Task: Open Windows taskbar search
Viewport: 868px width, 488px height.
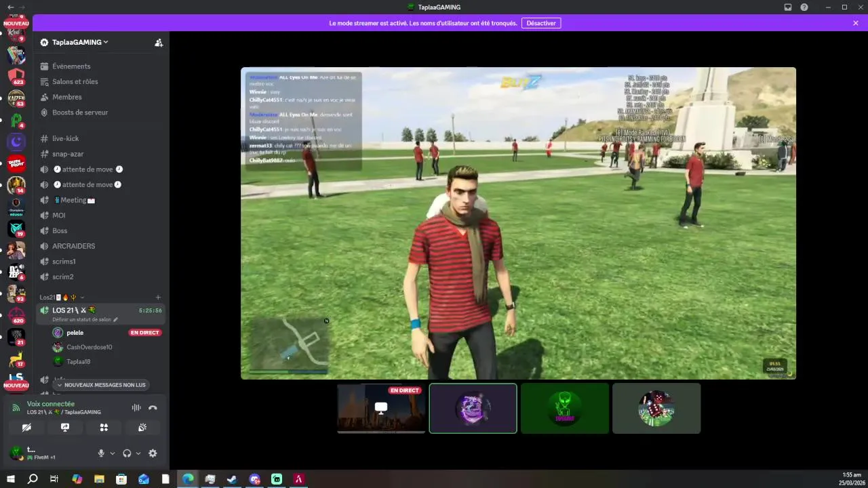Action: (32, 479)
